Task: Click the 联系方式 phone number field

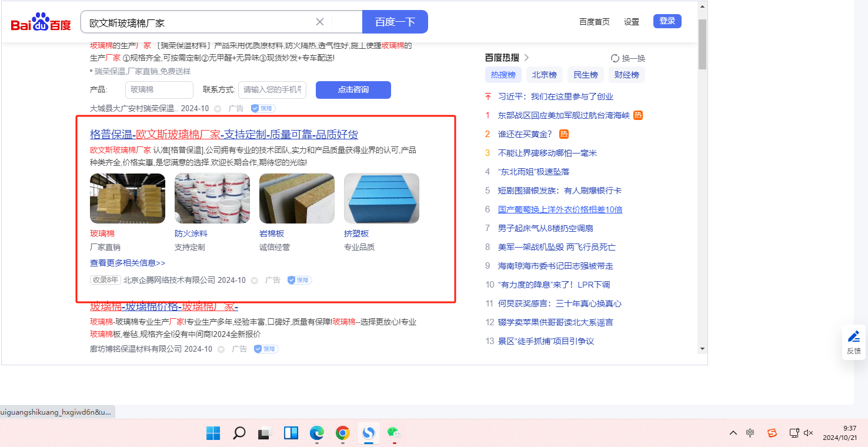Action: click(x=272, y=90)
